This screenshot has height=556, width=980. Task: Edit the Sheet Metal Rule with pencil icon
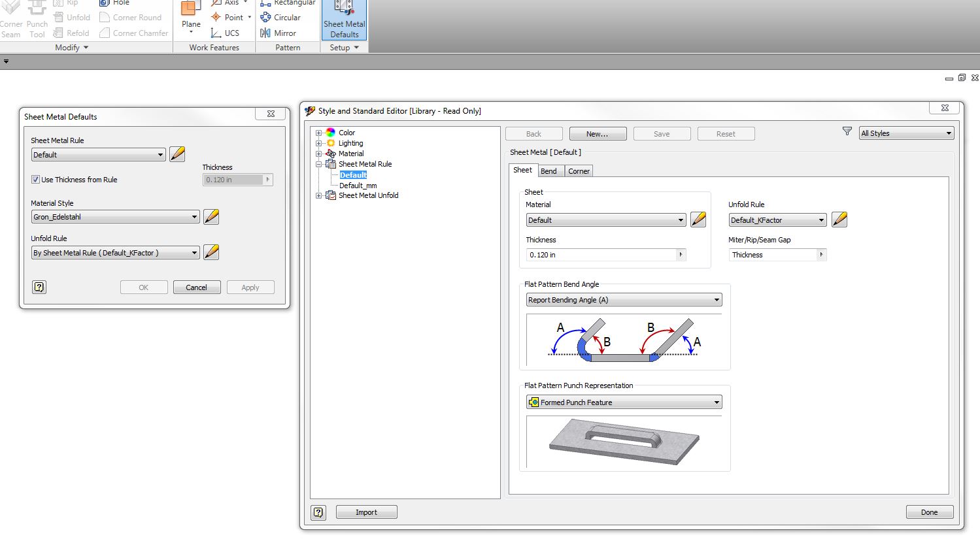coord(177,154)
